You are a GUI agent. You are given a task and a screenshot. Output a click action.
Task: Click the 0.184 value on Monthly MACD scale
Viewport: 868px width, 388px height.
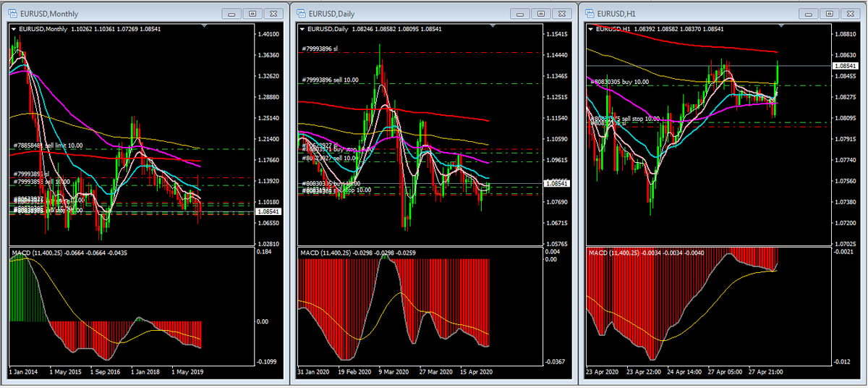click(265, 252)
